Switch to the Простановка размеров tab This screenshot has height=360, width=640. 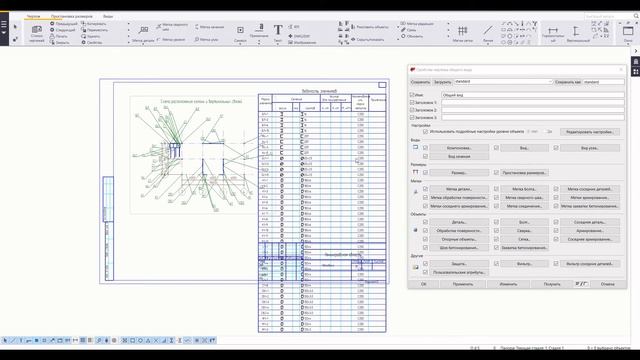click(x=72, y=16)
